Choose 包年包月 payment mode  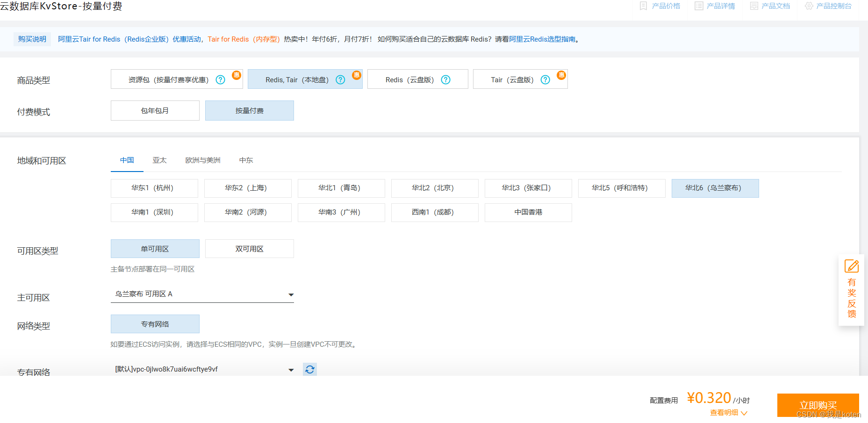(x=155, y=111)
